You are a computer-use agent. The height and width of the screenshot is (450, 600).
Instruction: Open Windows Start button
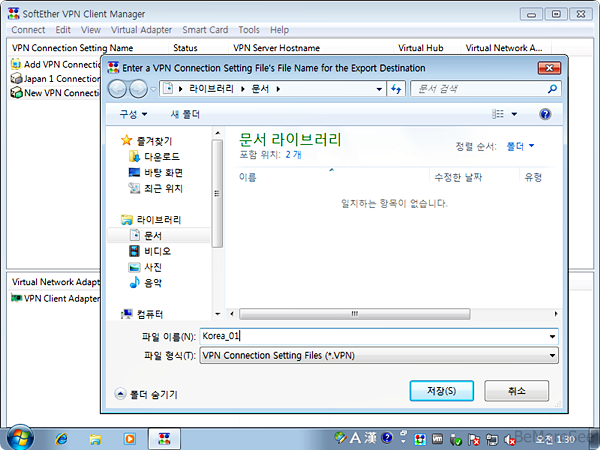point(20,438)
